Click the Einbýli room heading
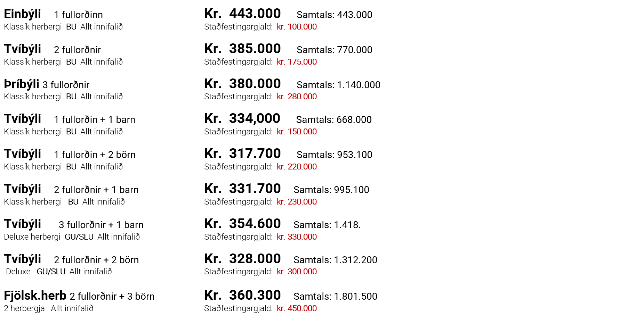Screen dimensions: 644x324 click(22, 14)
